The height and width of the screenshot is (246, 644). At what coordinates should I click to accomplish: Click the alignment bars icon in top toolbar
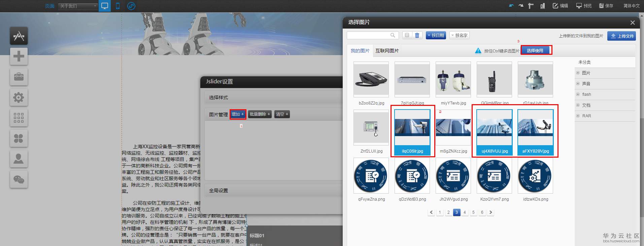tap(543, 6)
